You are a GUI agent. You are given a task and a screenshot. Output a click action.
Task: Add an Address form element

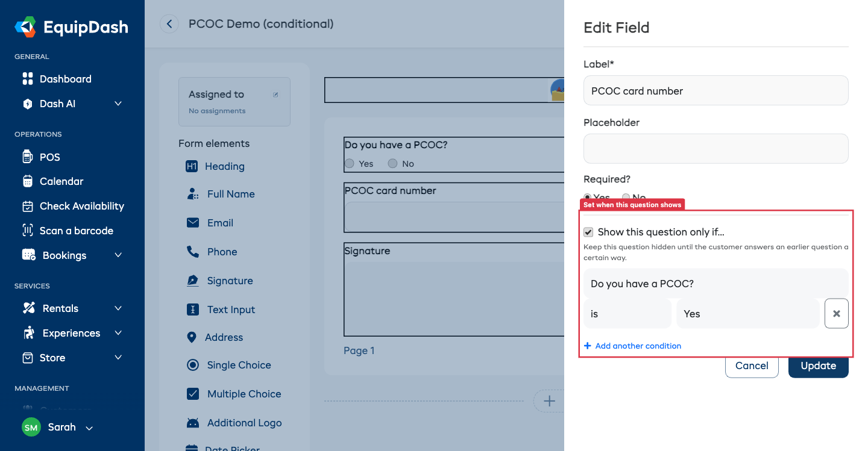point(224,337)
